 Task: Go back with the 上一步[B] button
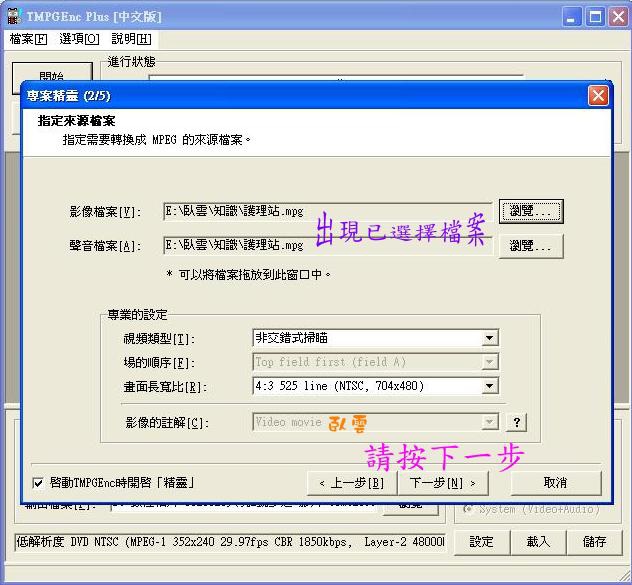click(352, 483)
